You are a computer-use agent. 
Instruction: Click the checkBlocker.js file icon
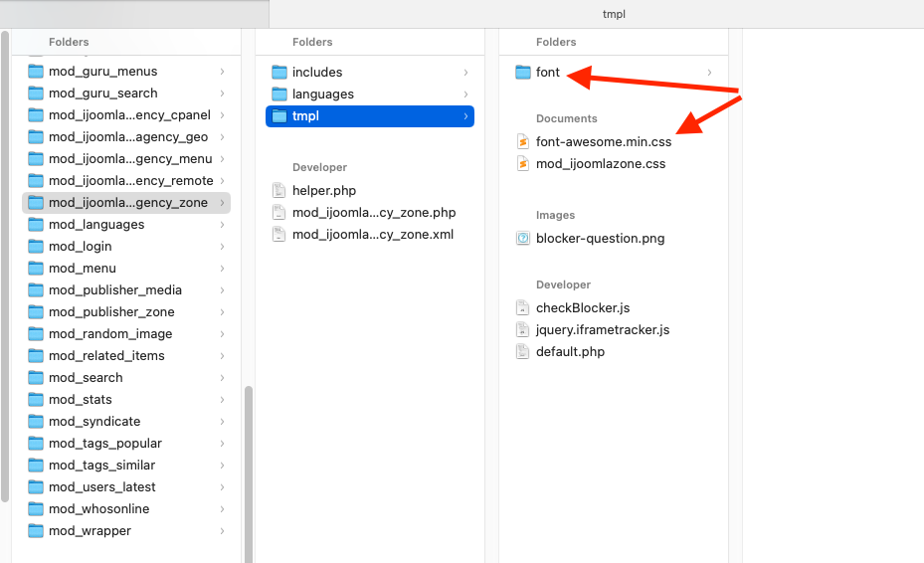pos(523,308)
